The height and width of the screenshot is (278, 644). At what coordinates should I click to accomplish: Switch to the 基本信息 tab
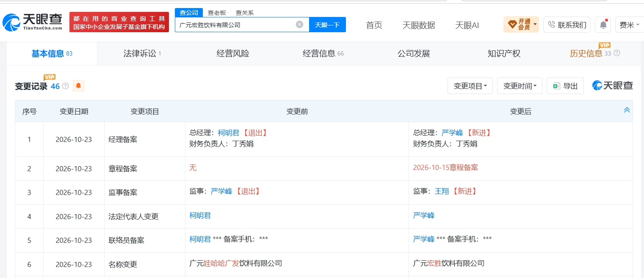click(x=52, y=54)
